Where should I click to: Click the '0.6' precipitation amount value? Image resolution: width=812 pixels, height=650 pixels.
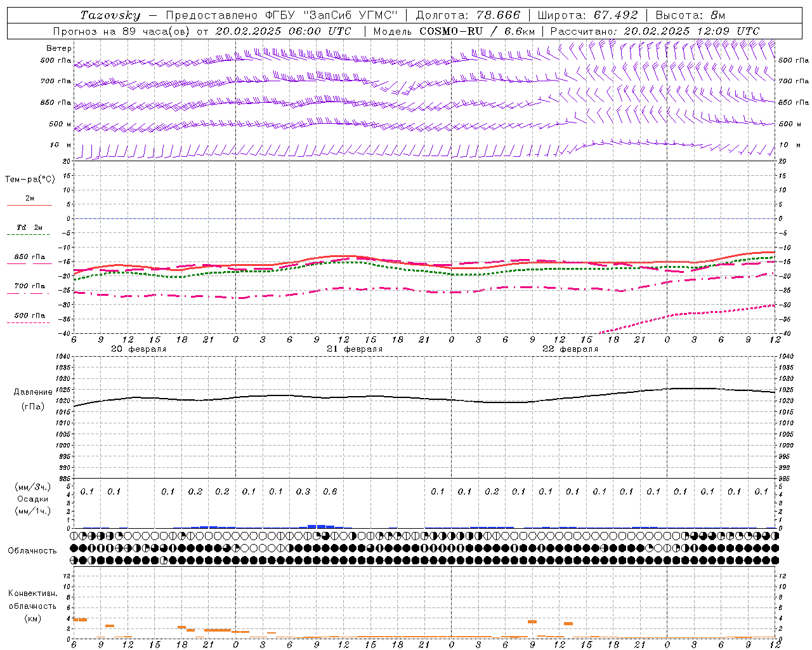click(x=330, y=491)
